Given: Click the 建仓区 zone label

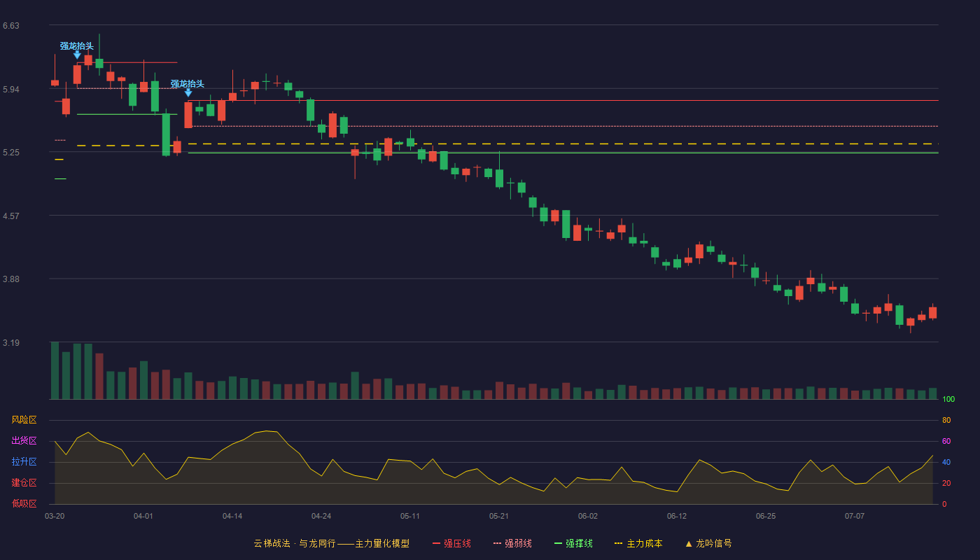Looking at the screenshot, I should pyautogui.click(x=24, y=483).
